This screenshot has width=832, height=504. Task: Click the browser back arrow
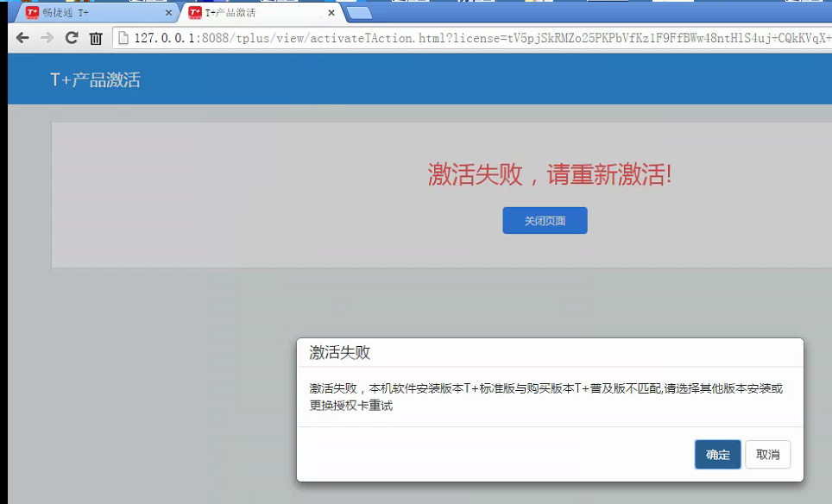(x=22, y=38)
